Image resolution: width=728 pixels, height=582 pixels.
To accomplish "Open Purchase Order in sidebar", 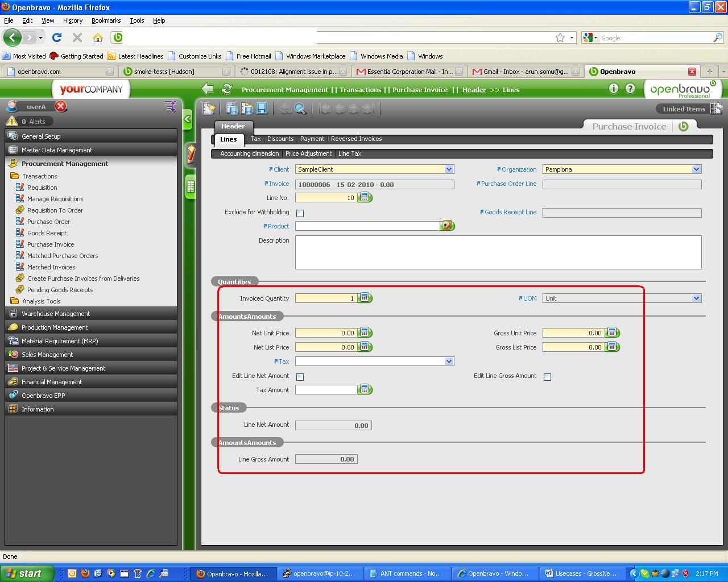I will 49,222.
